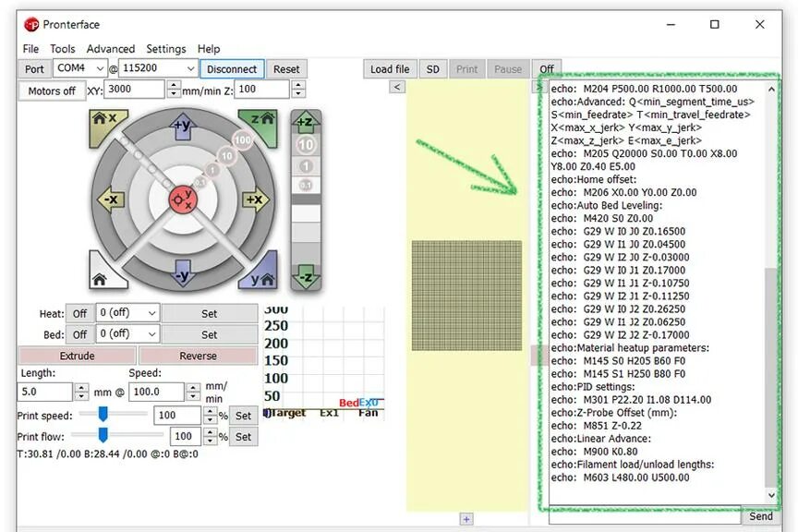Send the console command

[761, 516]
